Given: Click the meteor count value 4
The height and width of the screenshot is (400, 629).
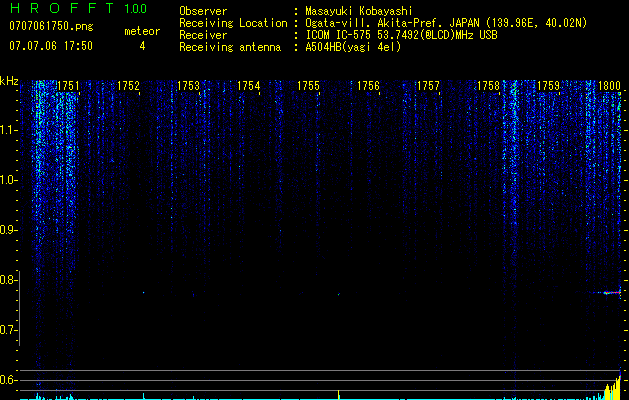Looking at the screenshot, I should pos(142,46).
